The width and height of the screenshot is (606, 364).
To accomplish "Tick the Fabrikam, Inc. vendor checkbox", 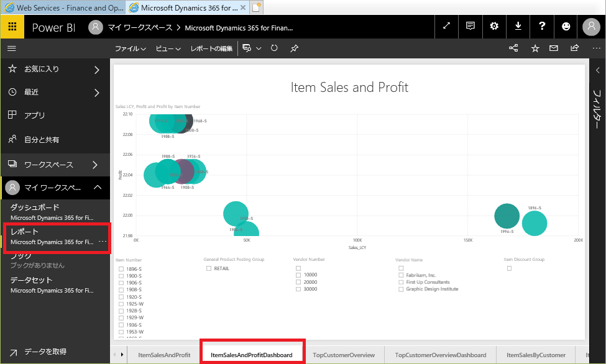I will click(401, 275).
